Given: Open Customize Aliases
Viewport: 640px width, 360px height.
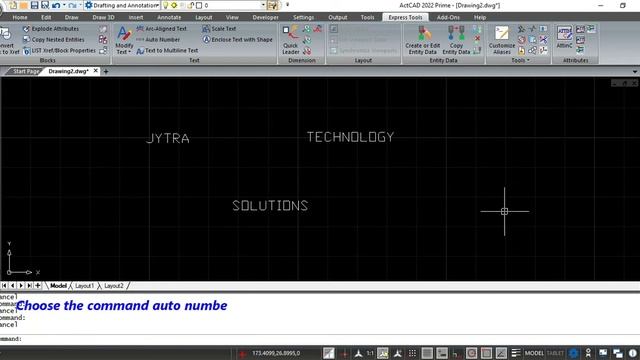Looking at the screenshot, I should (x=502, y=40).
